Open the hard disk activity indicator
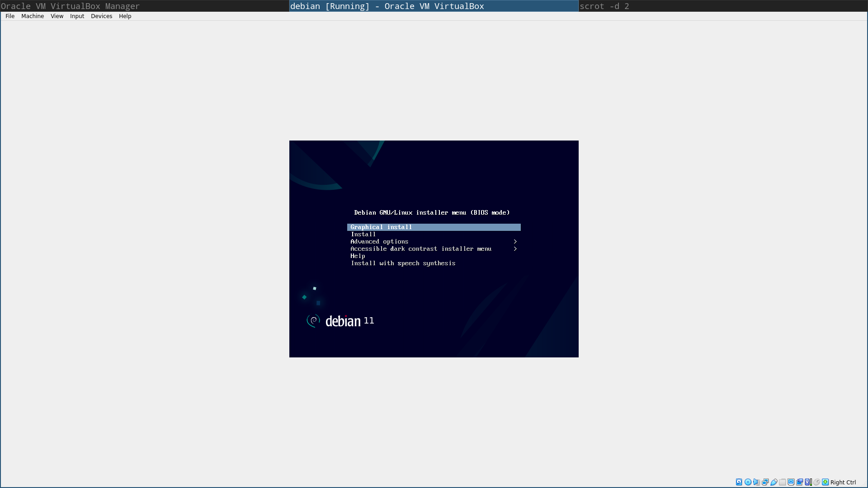This screenshot has width=868, height=488. pos(739,482)
